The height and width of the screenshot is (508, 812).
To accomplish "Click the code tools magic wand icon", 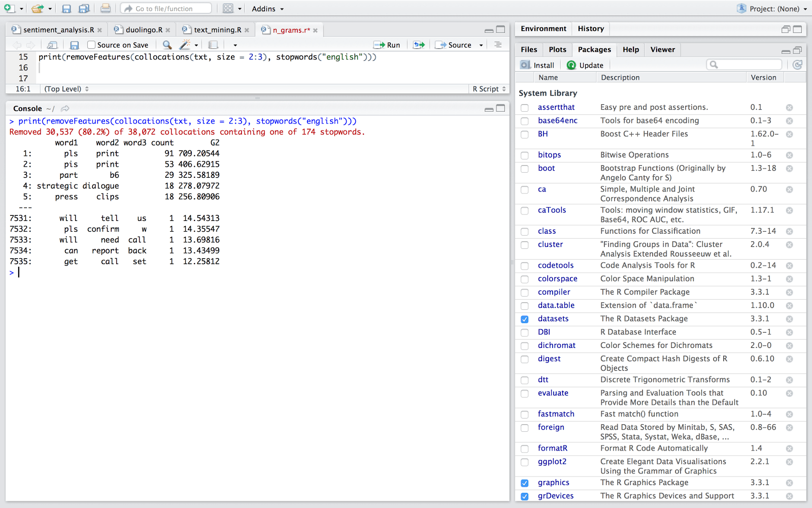I will (x=185, y=45).
